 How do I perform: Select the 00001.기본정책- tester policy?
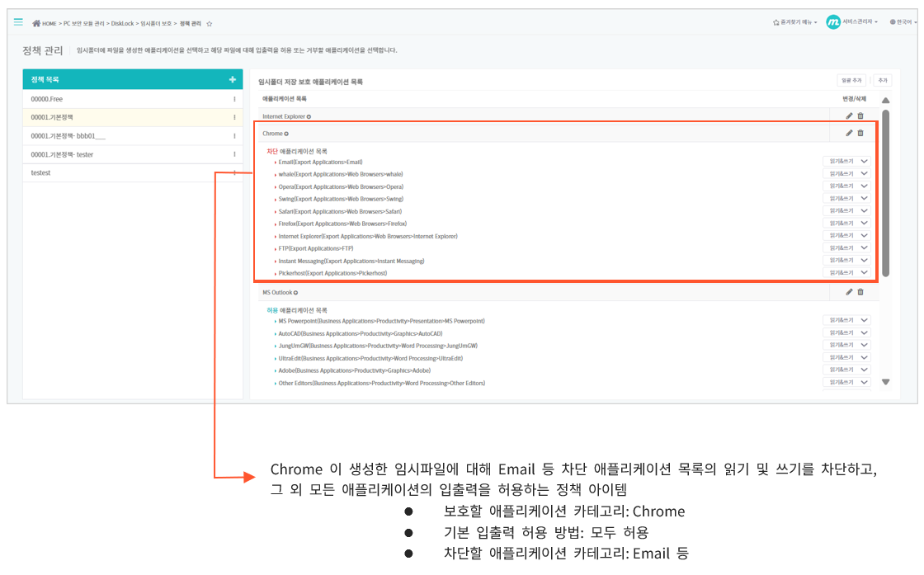click(133, 154)
